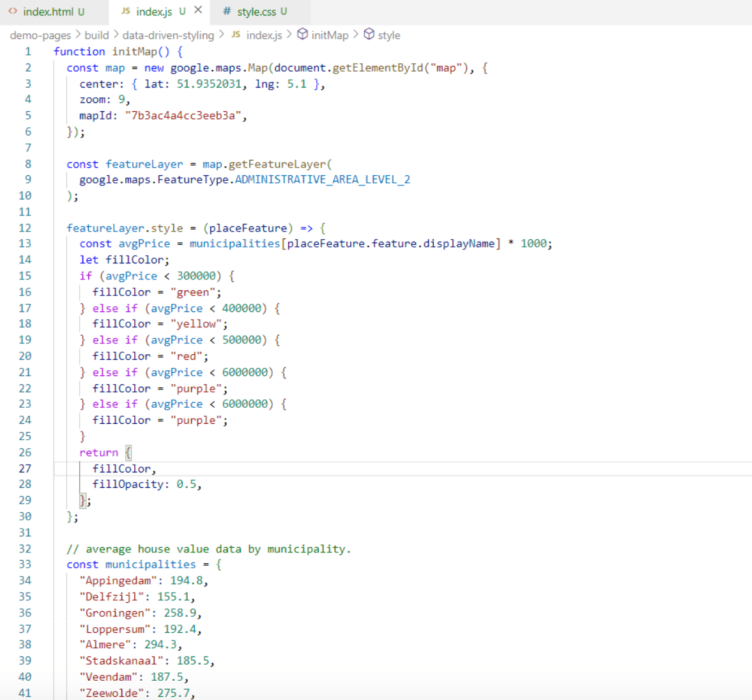Close the index.js editor tab
752x700 pixels.
tap(198, 10)
